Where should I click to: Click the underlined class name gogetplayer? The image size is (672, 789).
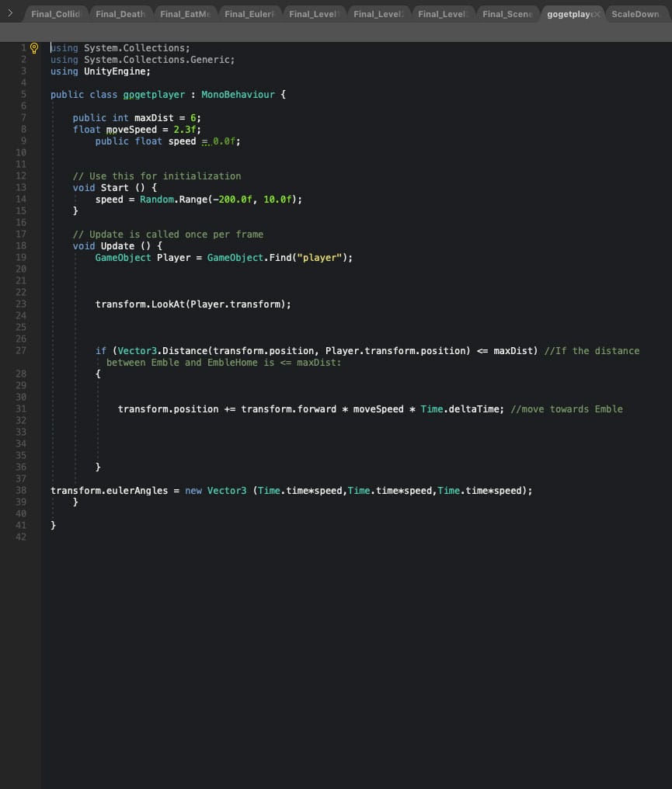click(x=154, y=95)
